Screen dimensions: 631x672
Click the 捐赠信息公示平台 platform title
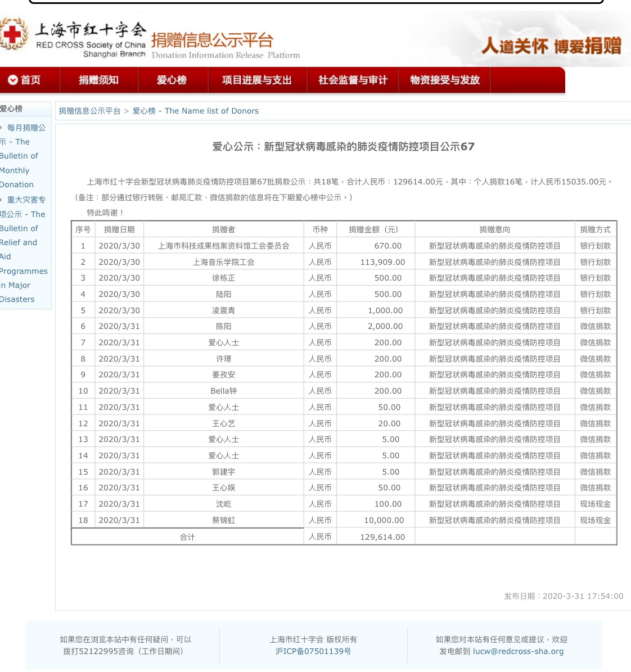pyautogui.click(x=212, y=40)
